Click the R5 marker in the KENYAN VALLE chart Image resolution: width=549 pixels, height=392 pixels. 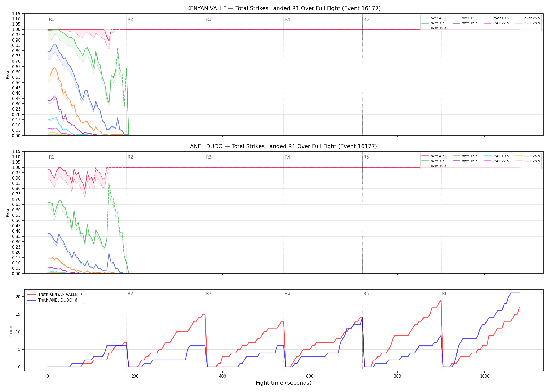[366, 19]
